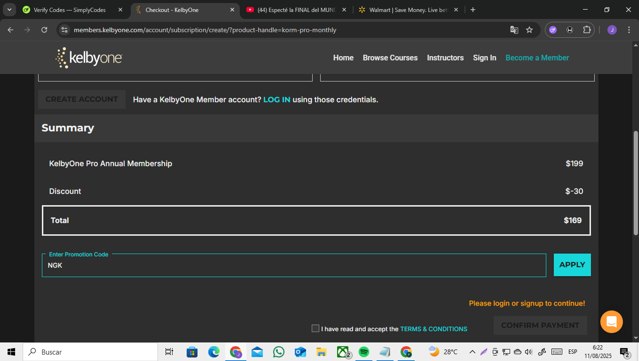This screenshot has height=361, width=639.
Task: Open WhatsApp from taskbar
Action: 279,352
